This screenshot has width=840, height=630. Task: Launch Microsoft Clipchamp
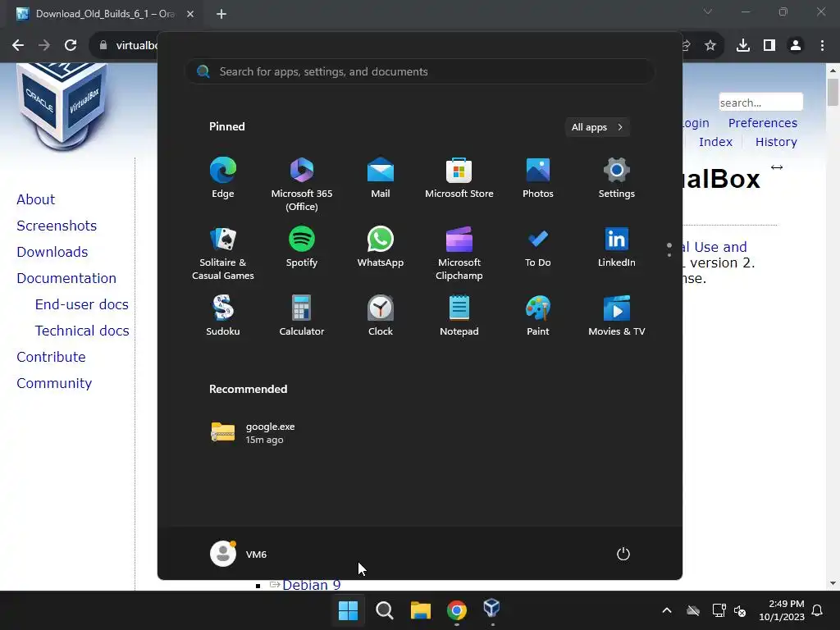pos(459,253)
